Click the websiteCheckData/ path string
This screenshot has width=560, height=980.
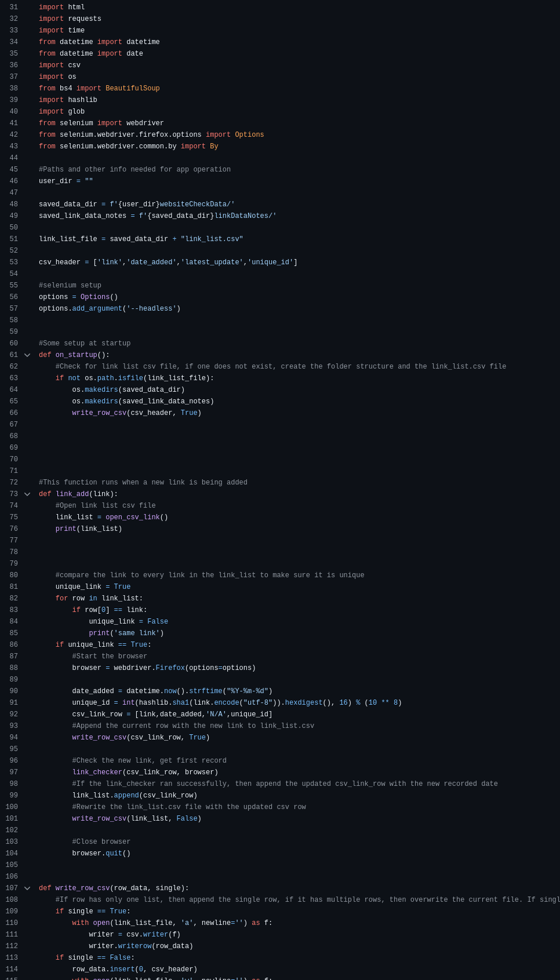click(x=197, y=205)
